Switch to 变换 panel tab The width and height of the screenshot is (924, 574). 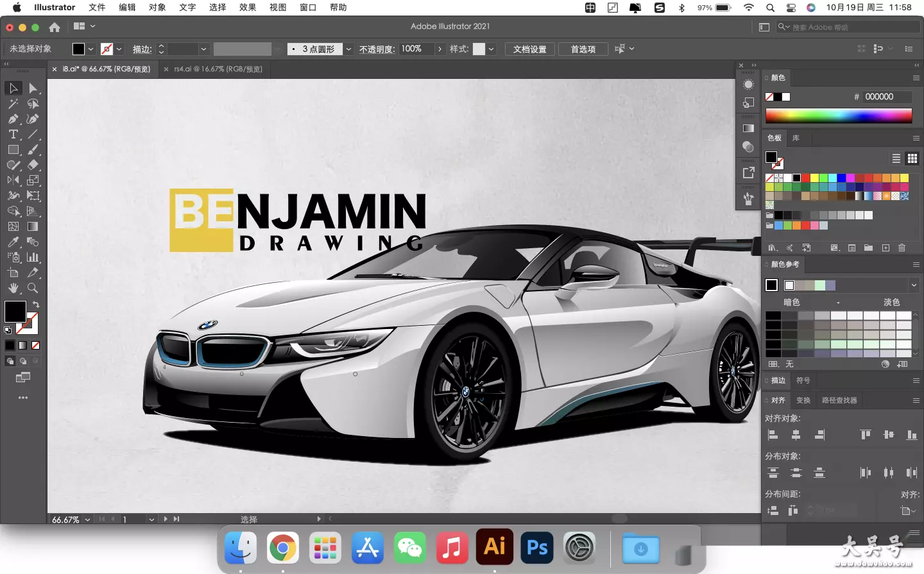803,400
